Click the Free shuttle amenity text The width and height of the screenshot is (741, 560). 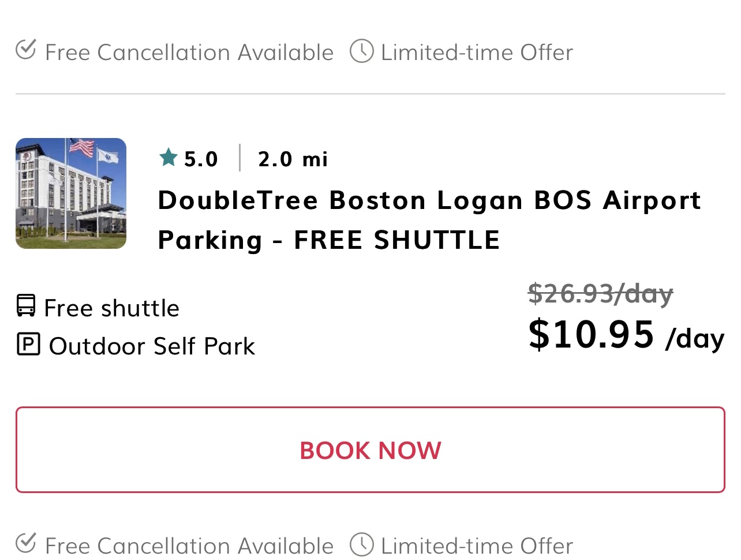coord(112,308)
